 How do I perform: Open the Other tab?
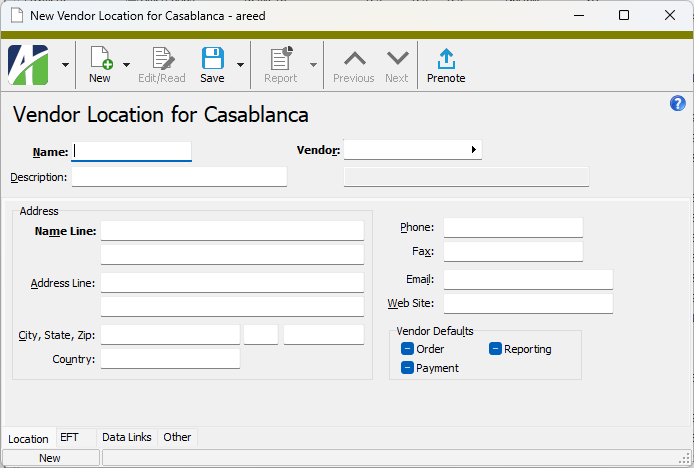[177, 437]
